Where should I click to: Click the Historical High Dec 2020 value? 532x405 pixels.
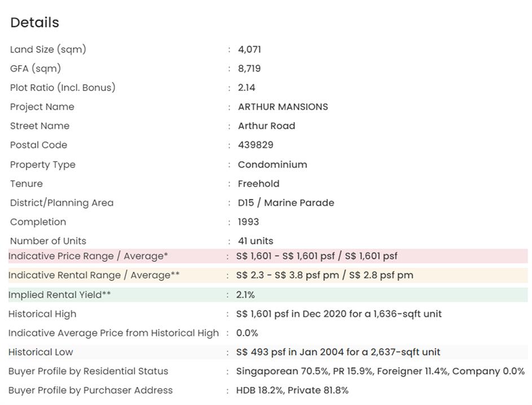(x=338, y=314)
